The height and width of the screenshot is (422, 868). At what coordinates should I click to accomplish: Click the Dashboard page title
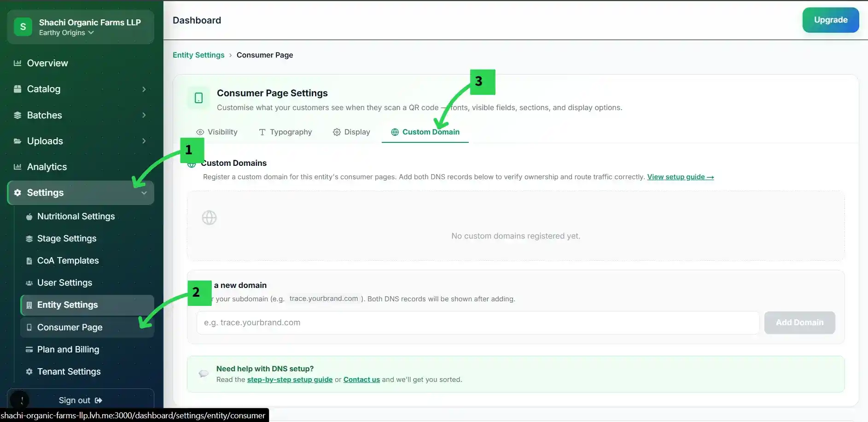197,20
